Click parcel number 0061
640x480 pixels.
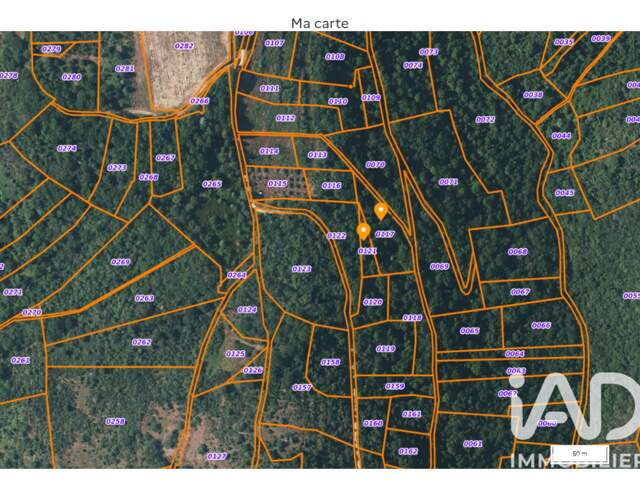tap(473, 443)
